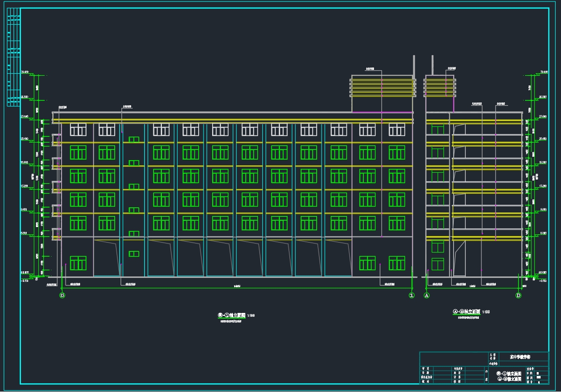Select axis bubble 1 under main elevation
Screen dimensions: 561x392
click(411, 295)
